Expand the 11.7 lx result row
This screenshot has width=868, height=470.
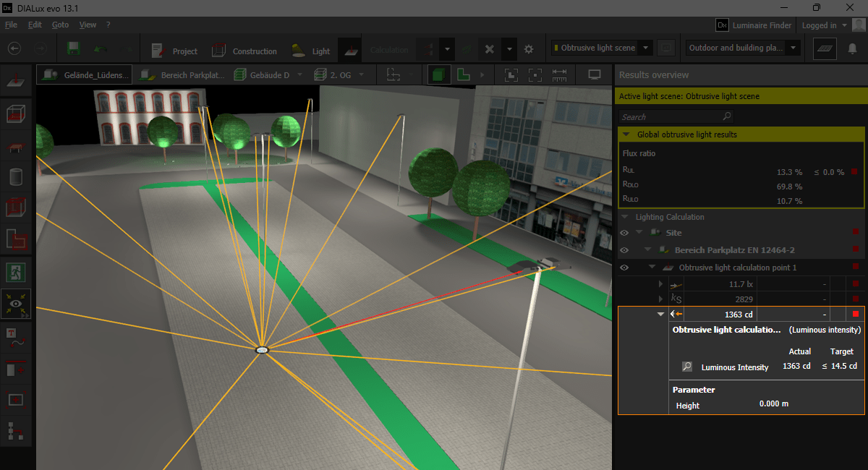tap(660, 285)
